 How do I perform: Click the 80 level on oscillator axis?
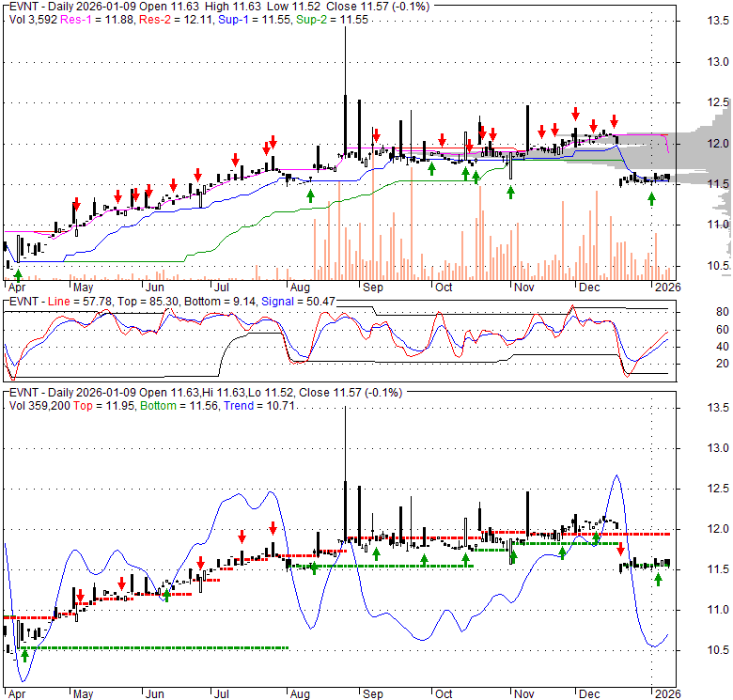tap(695, 312)
